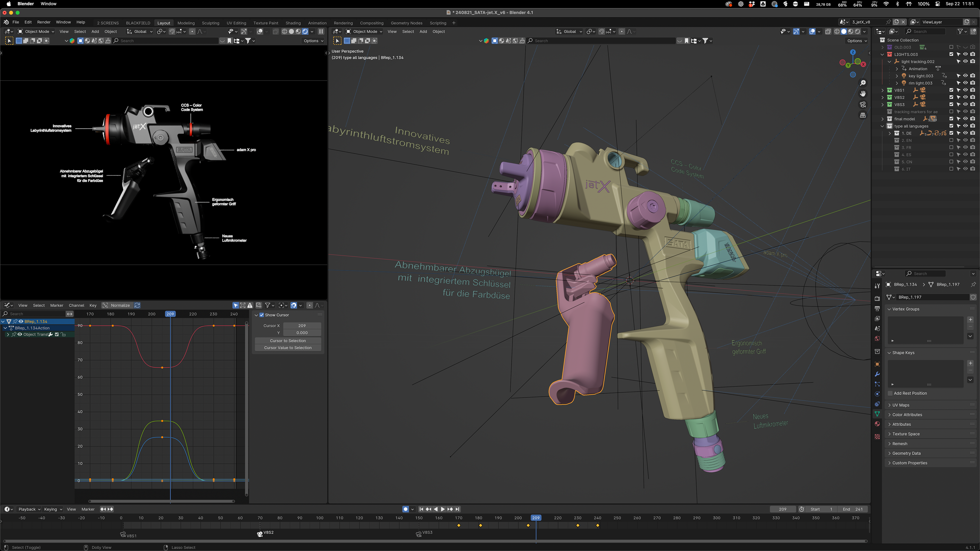This screenshot has height=551, width=980.
Task: Open the Physics properties tab
Action: (877, 394)
